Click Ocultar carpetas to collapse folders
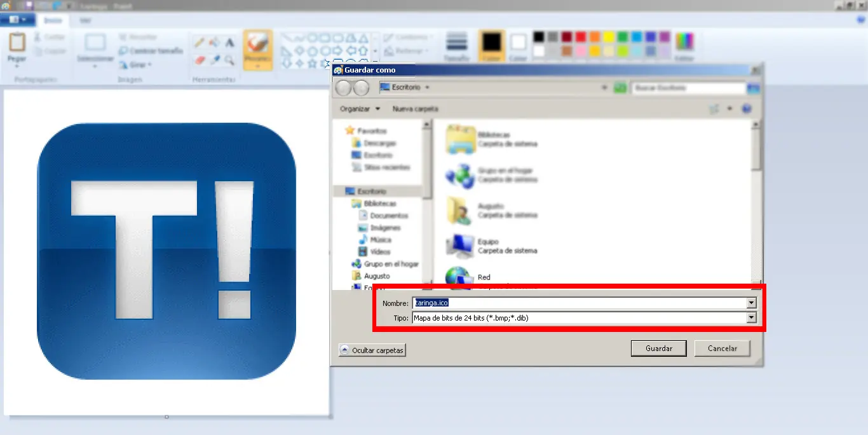The image size is (868, 435). pos(372,350)
